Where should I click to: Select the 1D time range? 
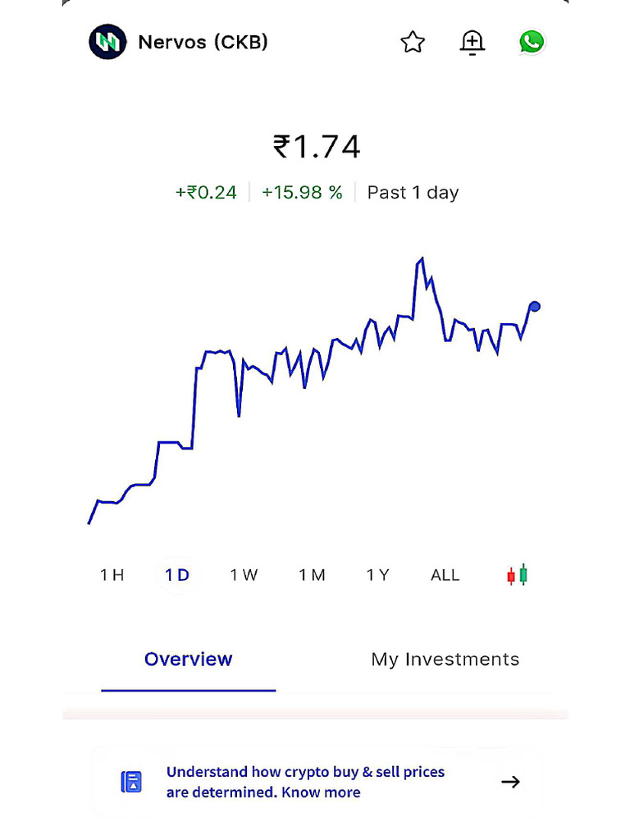177,575
